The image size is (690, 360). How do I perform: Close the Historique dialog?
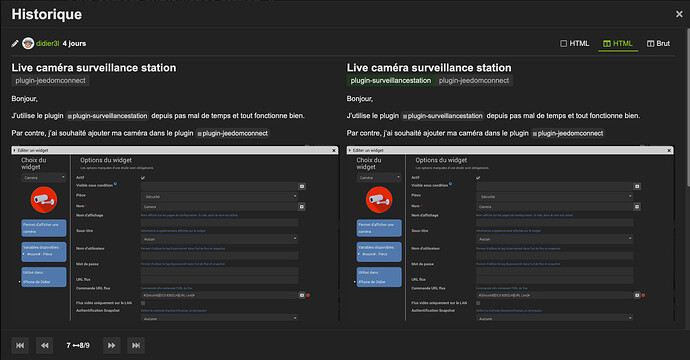pos(679,14)
